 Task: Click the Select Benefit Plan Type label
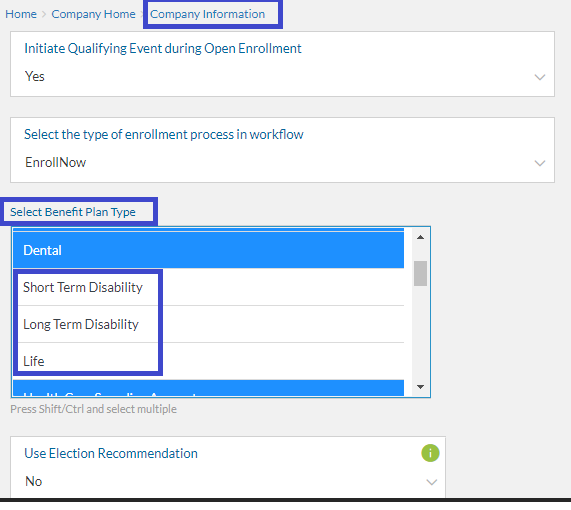[73, 212]
